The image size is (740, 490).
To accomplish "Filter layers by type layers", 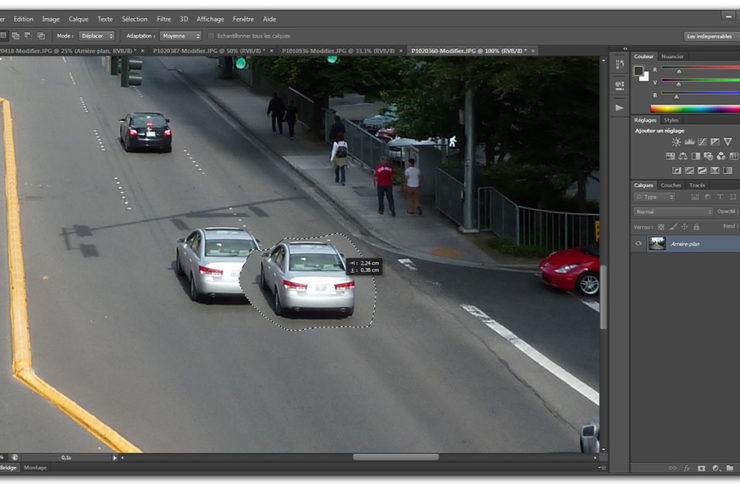I will (x=720, y=197).
